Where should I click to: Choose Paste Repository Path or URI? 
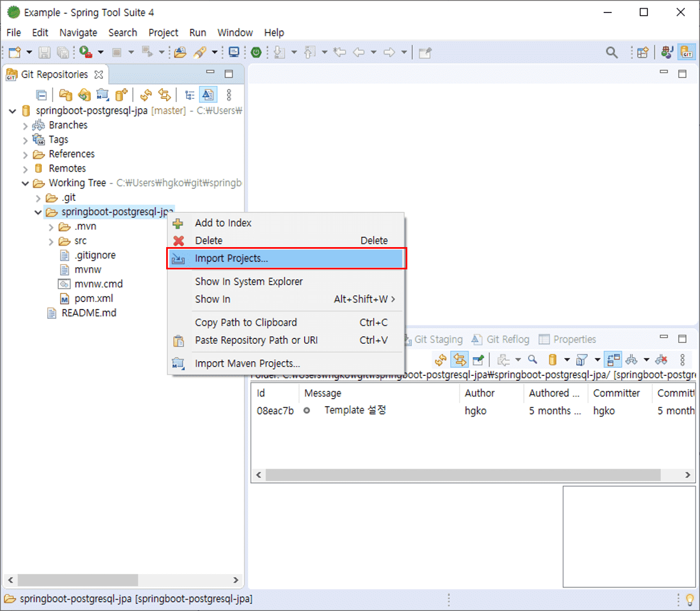tap(286, 341)
